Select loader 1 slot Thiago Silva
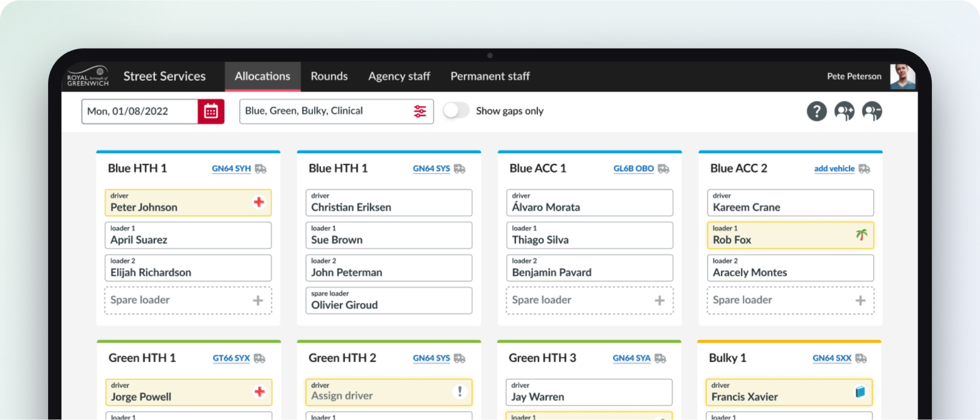This screenshot has width=980, height=420. click(590, 235)
